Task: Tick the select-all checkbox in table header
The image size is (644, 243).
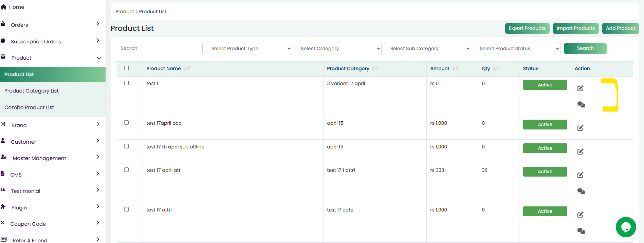Action: (127, 68)
